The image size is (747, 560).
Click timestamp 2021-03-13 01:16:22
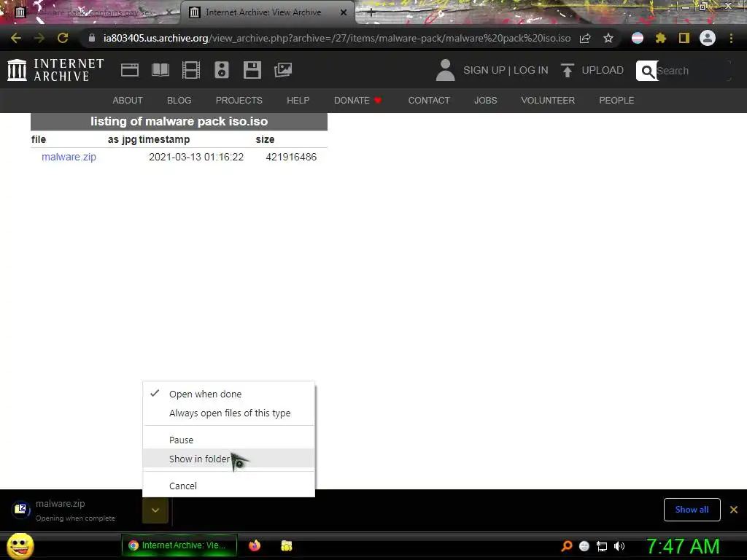click(x=196, y=157)
